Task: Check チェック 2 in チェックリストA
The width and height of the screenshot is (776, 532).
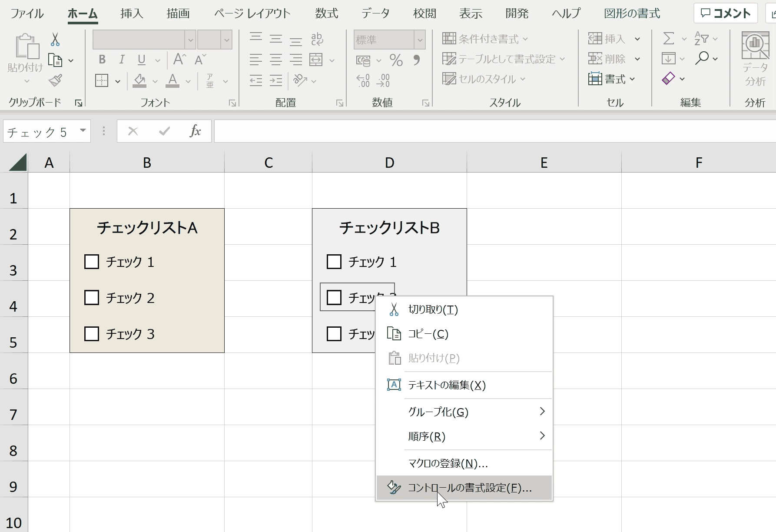Action: coord(92,298)
